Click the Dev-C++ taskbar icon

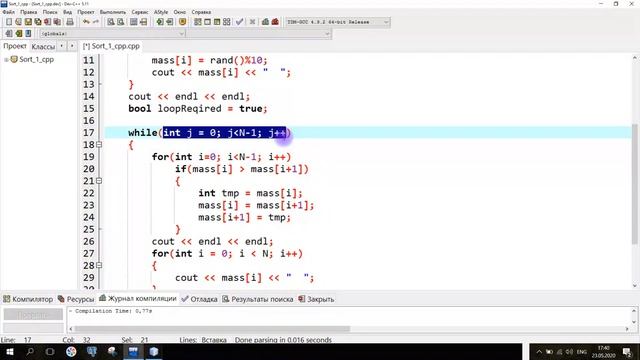coord(133,351)
